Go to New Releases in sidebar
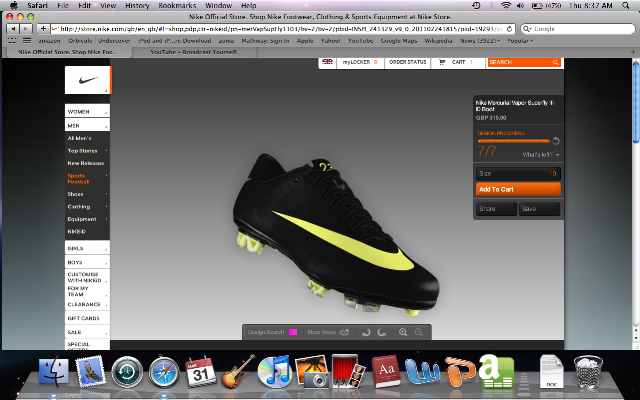This screenshot has height=400, width=640. (x=86, y=163)
